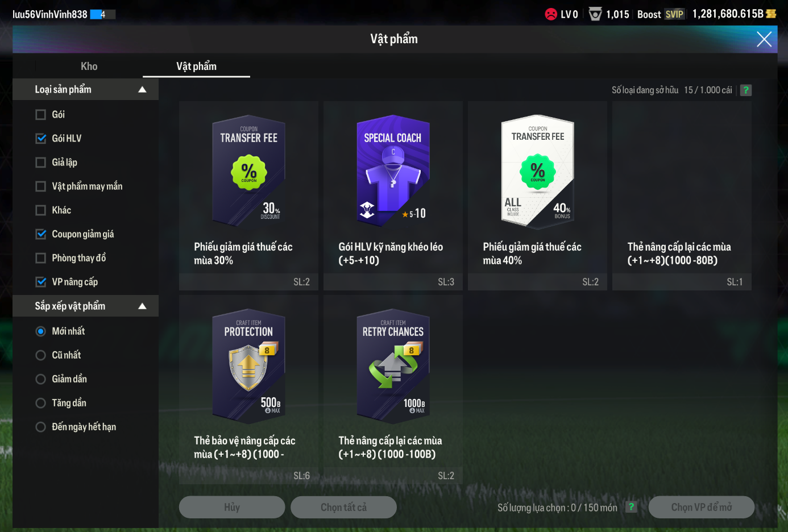Uncheck the Coupon giảm giá filter
The height and width of the screenshot is (532, 788).
[x=41, y=234]
